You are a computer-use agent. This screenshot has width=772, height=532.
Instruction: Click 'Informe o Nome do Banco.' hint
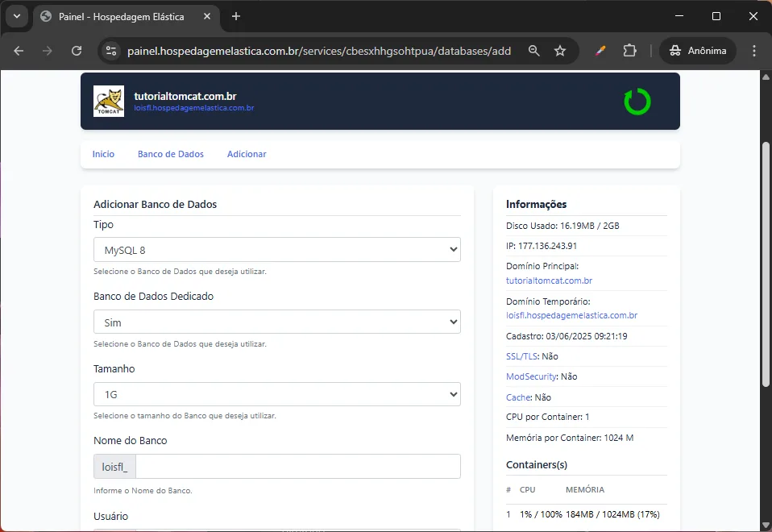click(x=143, y=491)
